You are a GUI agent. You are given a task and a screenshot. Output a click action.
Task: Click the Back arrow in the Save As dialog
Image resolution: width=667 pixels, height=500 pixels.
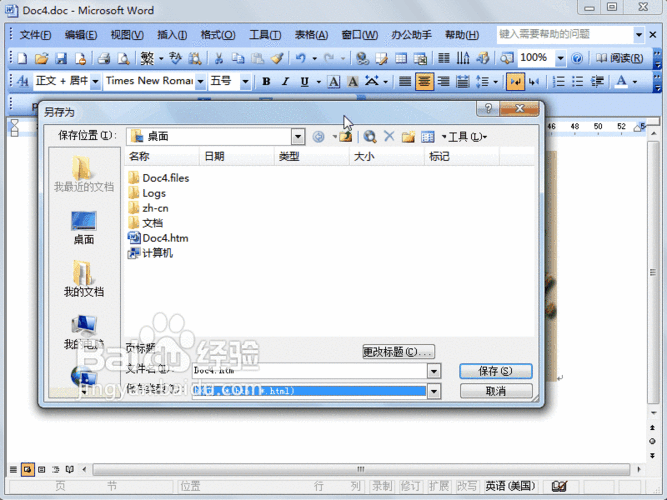319,136
